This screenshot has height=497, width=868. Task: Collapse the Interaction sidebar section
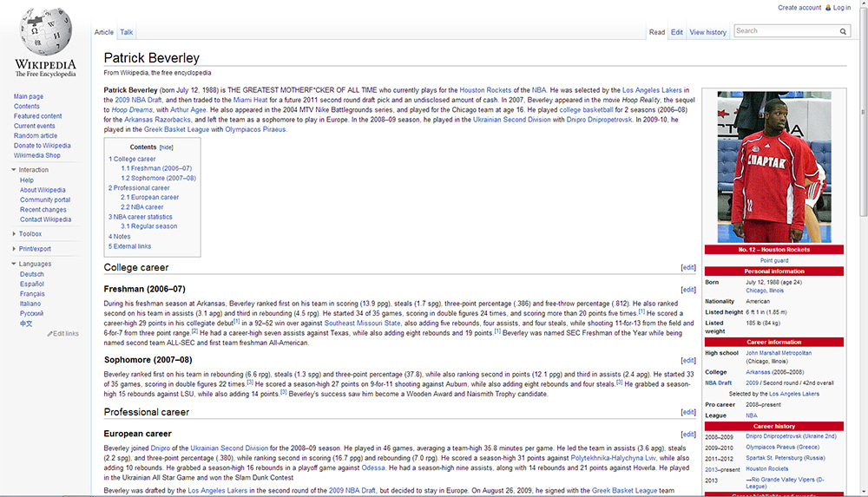tap(14, 170)
